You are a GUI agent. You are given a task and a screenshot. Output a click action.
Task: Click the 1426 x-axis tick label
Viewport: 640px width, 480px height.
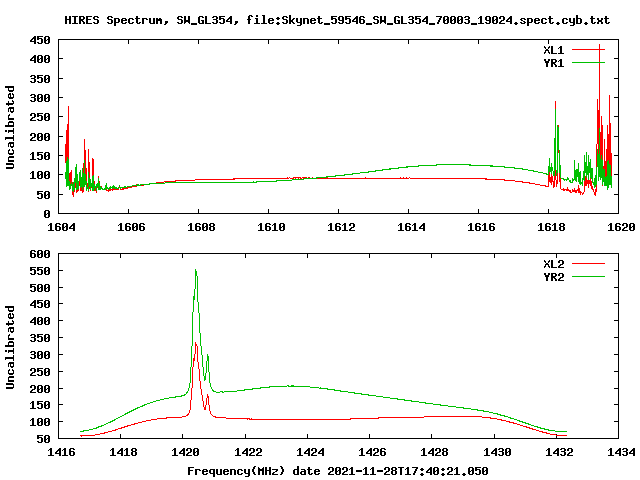(372, 452)
